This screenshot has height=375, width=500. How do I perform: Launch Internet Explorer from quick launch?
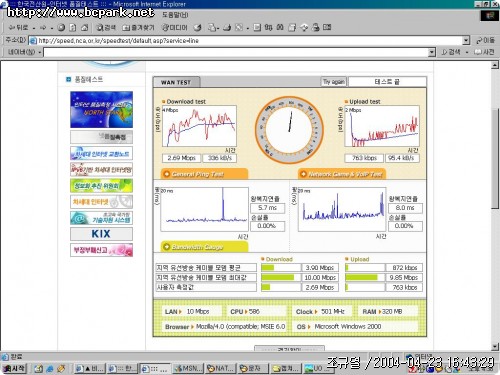click(50, 369)
